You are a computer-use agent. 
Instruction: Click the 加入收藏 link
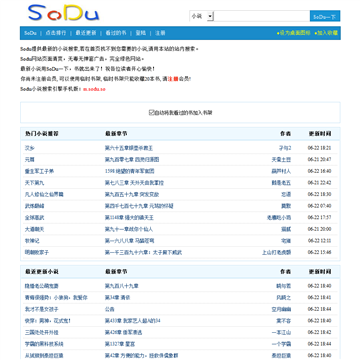pos(326,33)
